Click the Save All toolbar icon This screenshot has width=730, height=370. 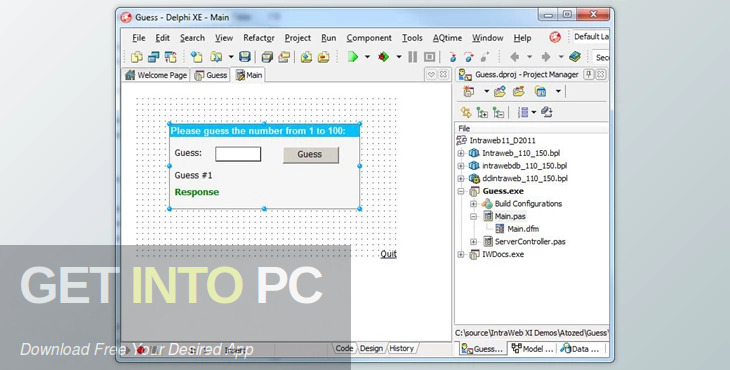click(267, 57)
